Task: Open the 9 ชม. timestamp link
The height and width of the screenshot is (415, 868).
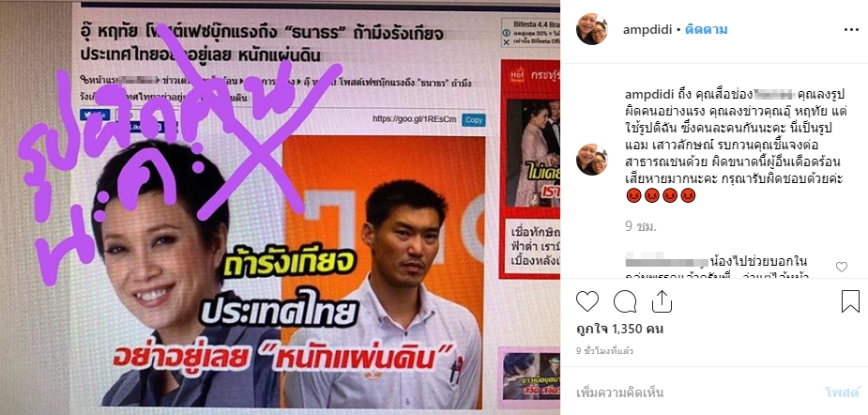Action: coord(641,226)
